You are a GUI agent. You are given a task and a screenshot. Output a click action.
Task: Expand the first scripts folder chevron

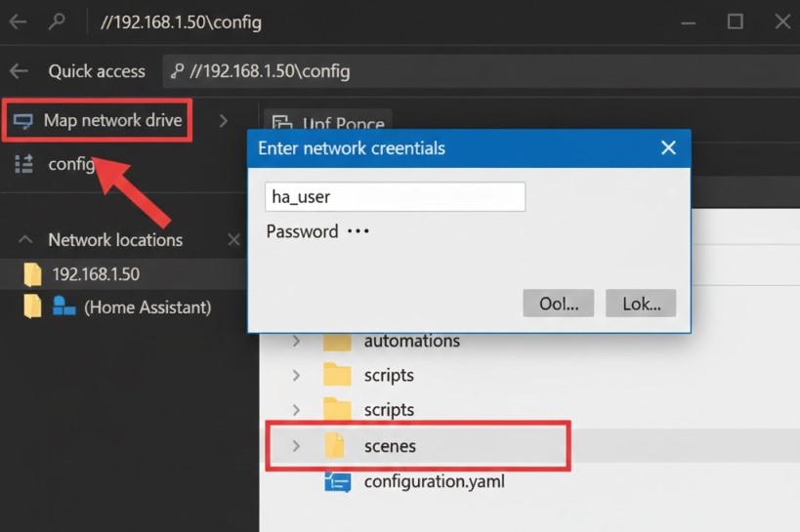pyautogui.click(x=296, y=376)
